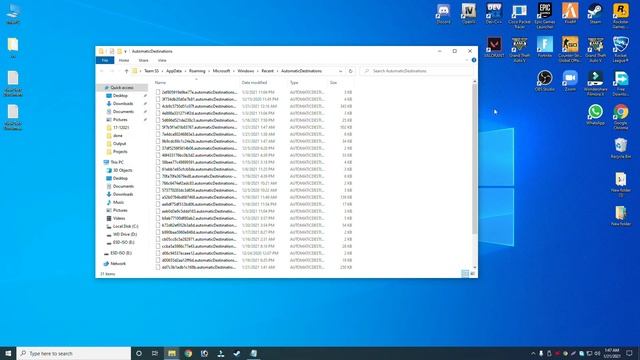
Task: Launch the Wondershare Filmora X shortcut
Action: pos(596,83)
